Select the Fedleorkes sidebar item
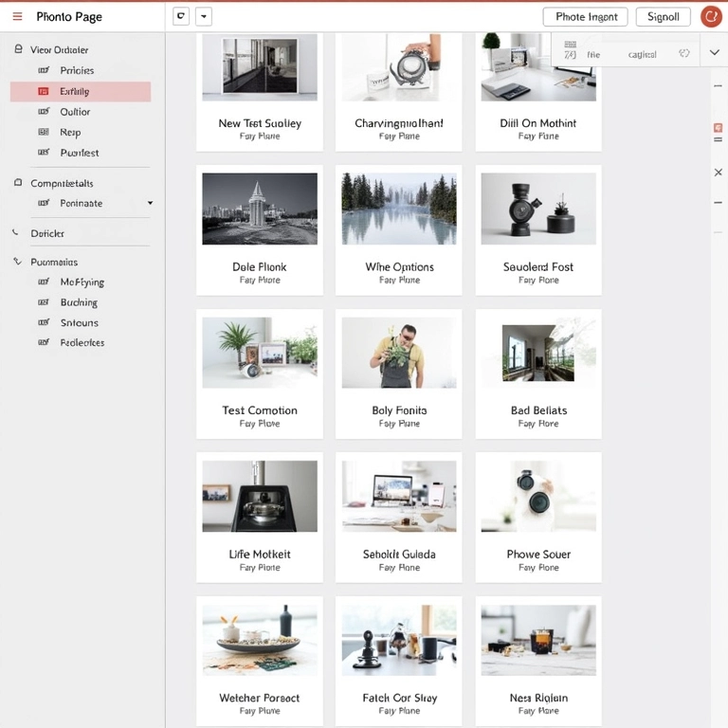Image resolution: width=728 pixels, height=728 pixels. tap(82, 342)
